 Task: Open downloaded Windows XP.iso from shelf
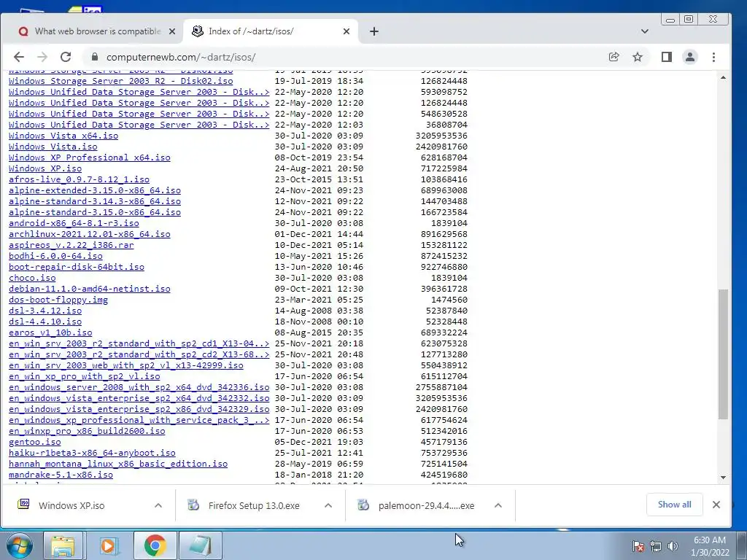tap(71, 506)
